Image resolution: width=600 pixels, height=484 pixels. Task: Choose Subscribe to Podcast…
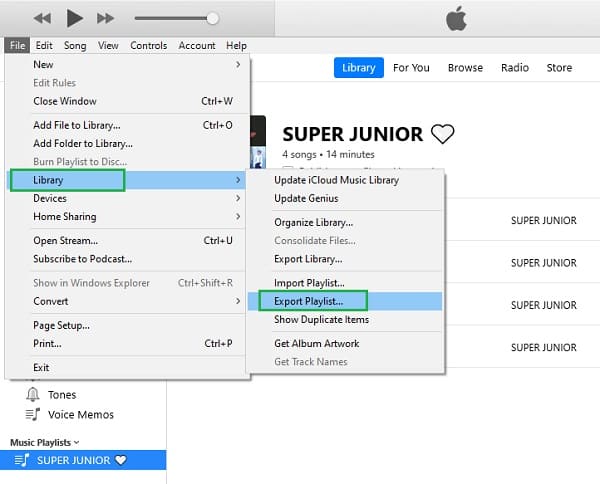pos(128,259)
